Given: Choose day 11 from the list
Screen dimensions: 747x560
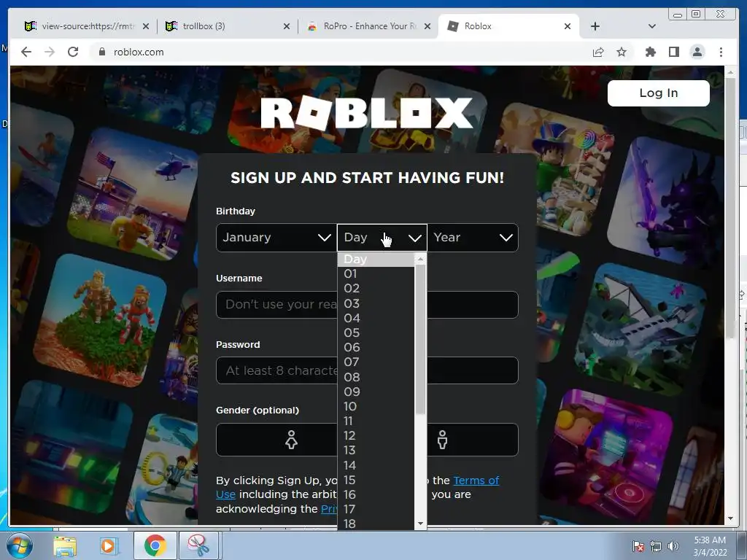Looking at the screenshot, I should (376, 421).
